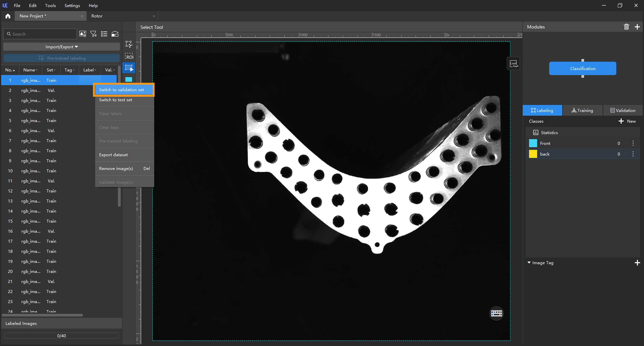Choose Switch to test set
Screen dimensions: 644x346
pos(116,100)
